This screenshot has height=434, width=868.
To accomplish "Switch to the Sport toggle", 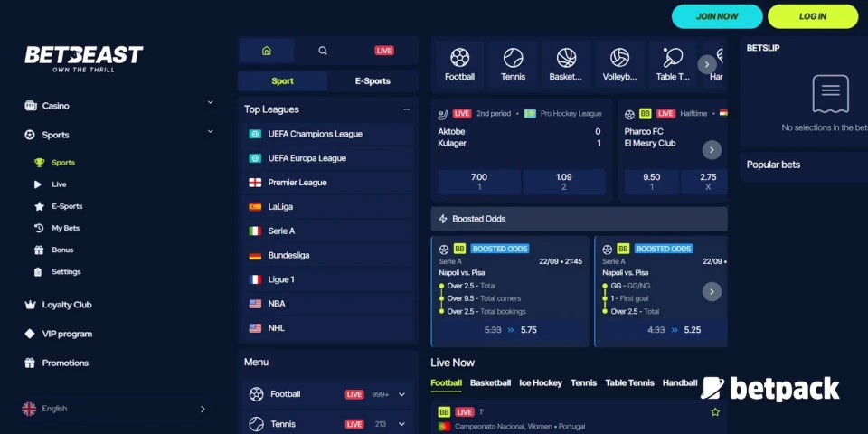I will coord(283,81).
